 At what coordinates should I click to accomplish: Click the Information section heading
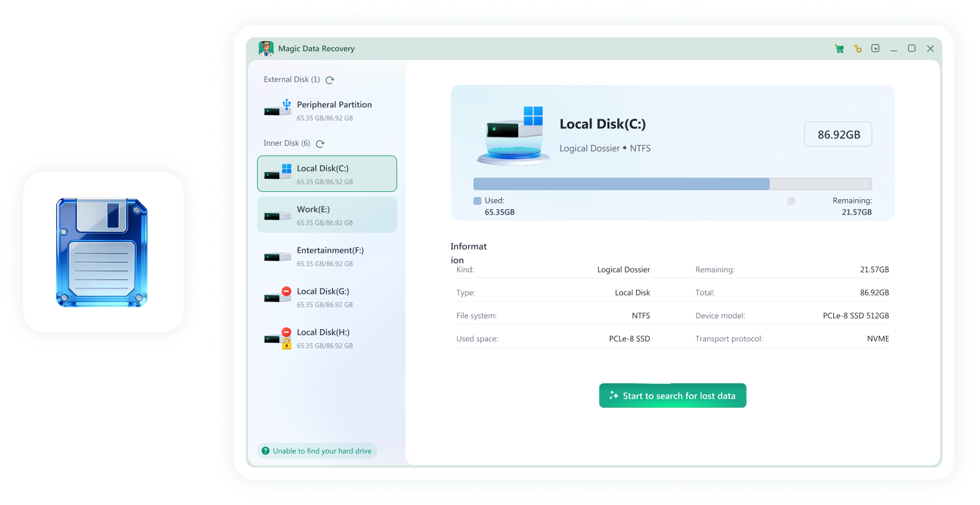tap(469, 253)
